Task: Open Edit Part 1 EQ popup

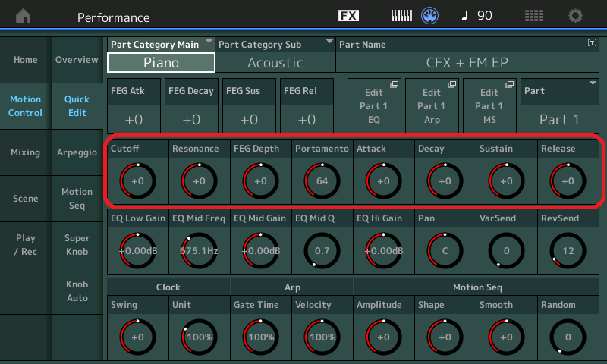Action: pyautogui.click(x=374, y=105)
